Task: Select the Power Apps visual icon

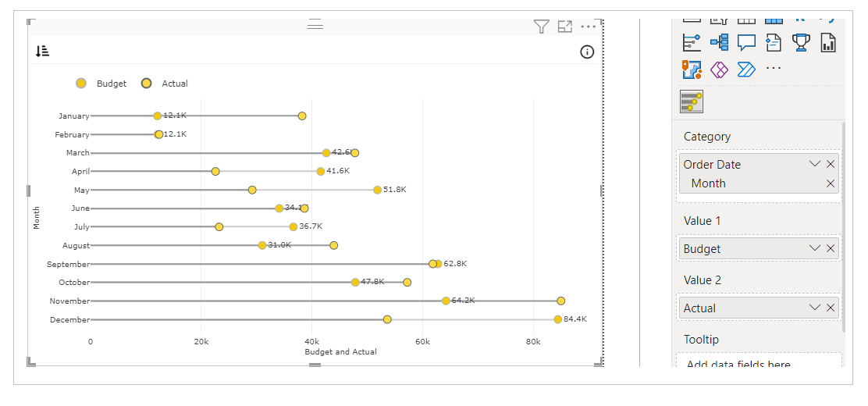Action: coord(719,69)
